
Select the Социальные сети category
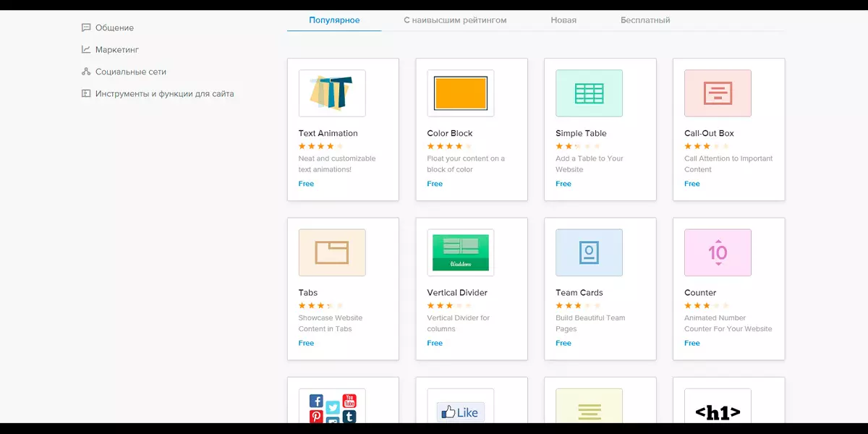[131, 72]
